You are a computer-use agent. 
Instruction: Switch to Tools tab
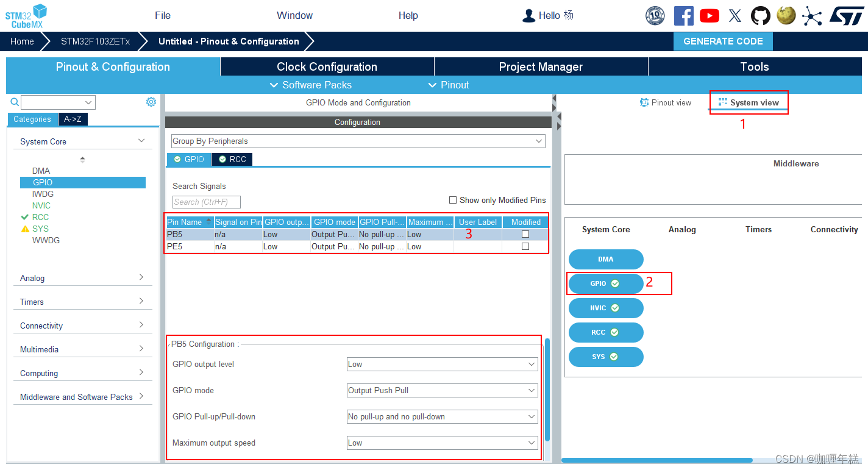[755, 66]
